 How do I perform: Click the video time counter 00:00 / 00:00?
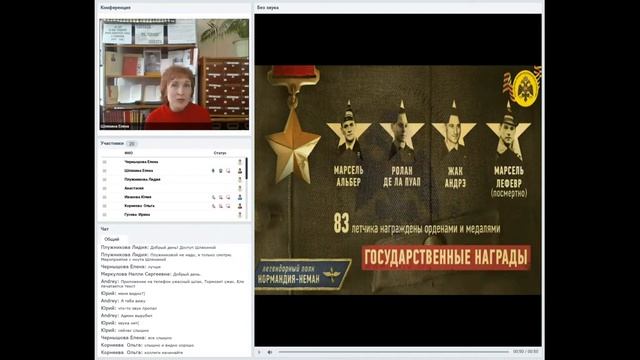point(525,352)
